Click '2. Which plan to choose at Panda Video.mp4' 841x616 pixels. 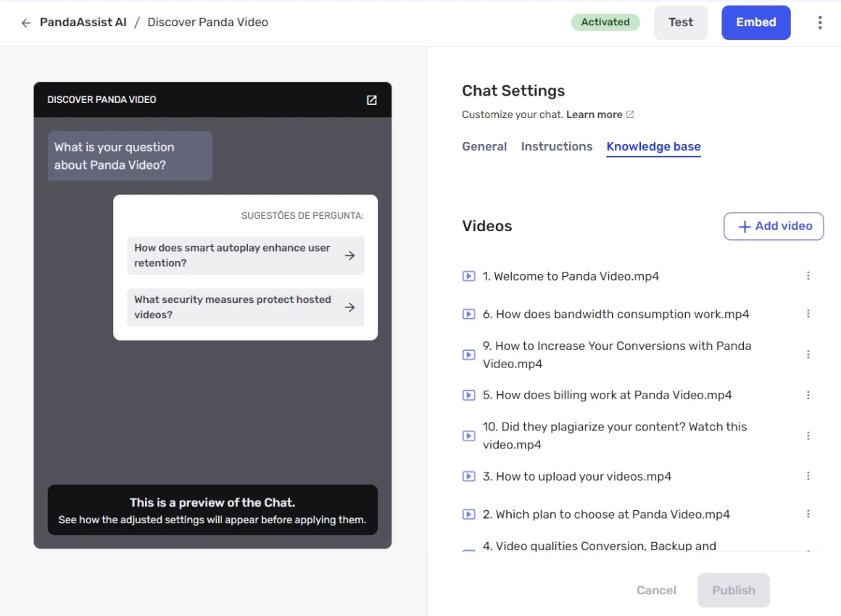(x=606, y=515)
